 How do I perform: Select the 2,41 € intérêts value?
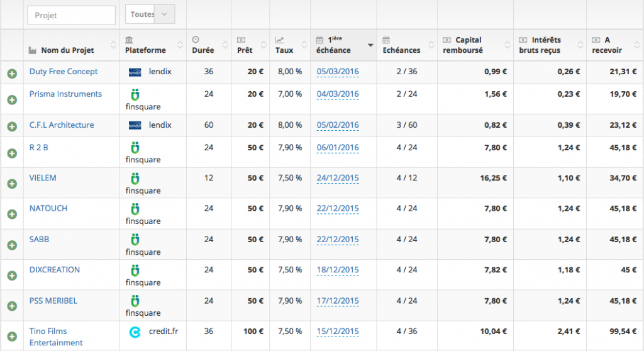[x=569, y=331]
